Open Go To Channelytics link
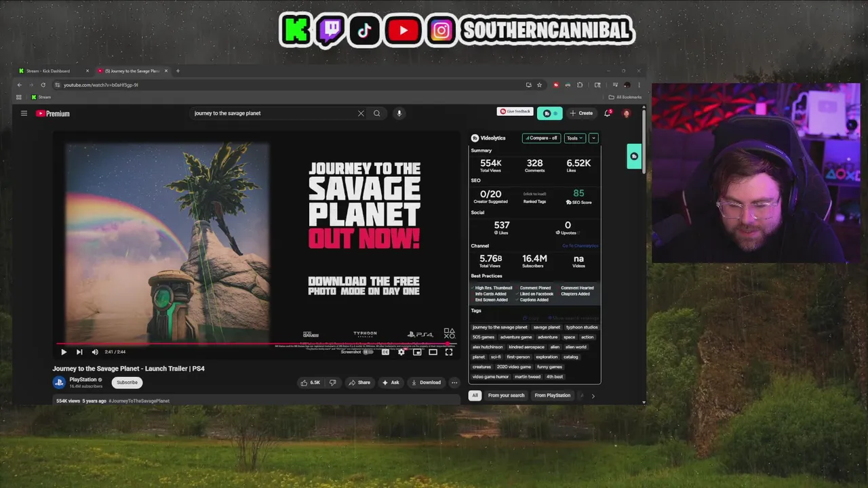This screenshot has width=868, height=488. pos(580,246)
